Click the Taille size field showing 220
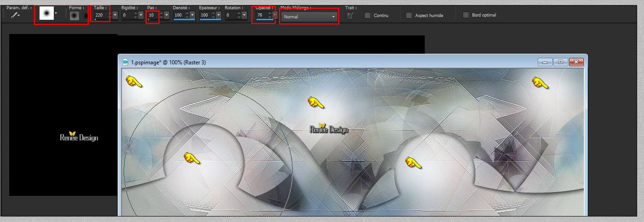The height and width of the screenshot is (222, 644). click(x=100, y=15)
